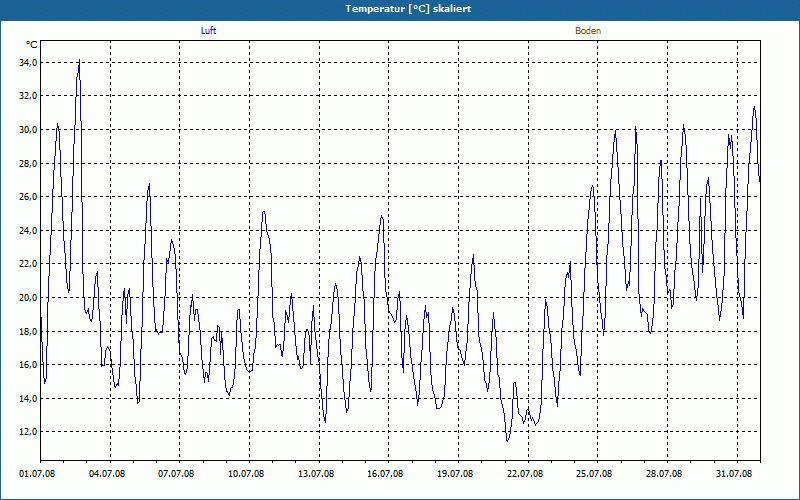Image resolution: width=800 pixels, height=500 pixels.
Task: Select the 24,0 y-axis label
Action: [x=27, y=230]
